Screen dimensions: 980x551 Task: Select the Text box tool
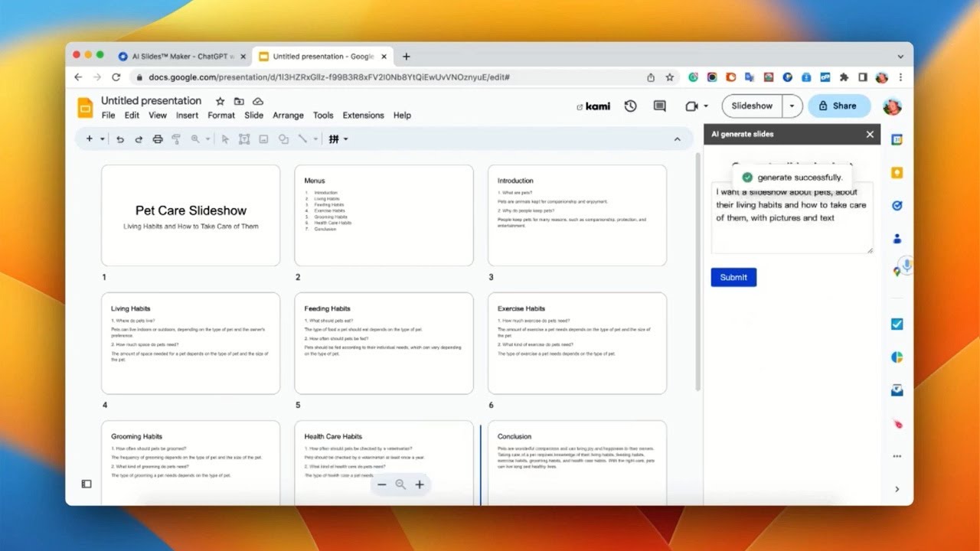tap(243, 139)
